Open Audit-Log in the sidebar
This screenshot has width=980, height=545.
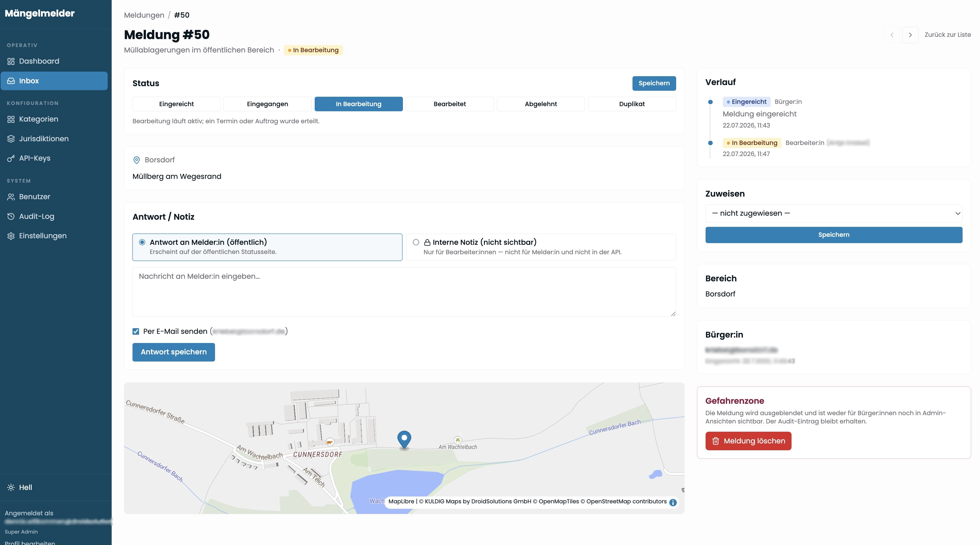(54, 216)
